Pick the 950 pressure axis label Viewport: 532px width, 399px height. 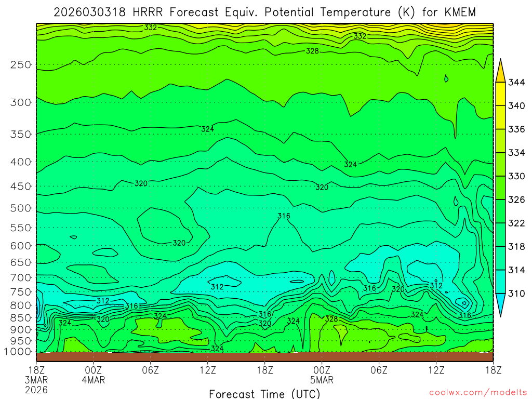(x=21, y=341)
